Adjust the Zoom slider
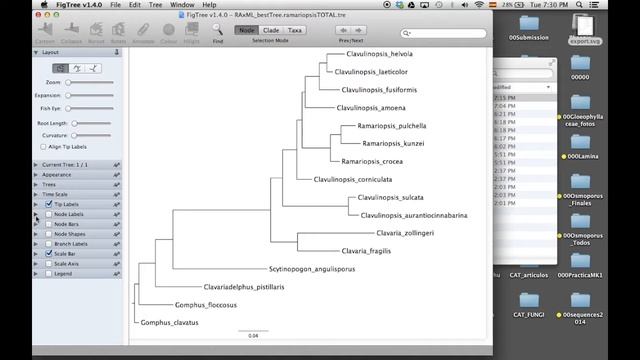This screenshot has height=360, width=640. click(x=90, y=82)
